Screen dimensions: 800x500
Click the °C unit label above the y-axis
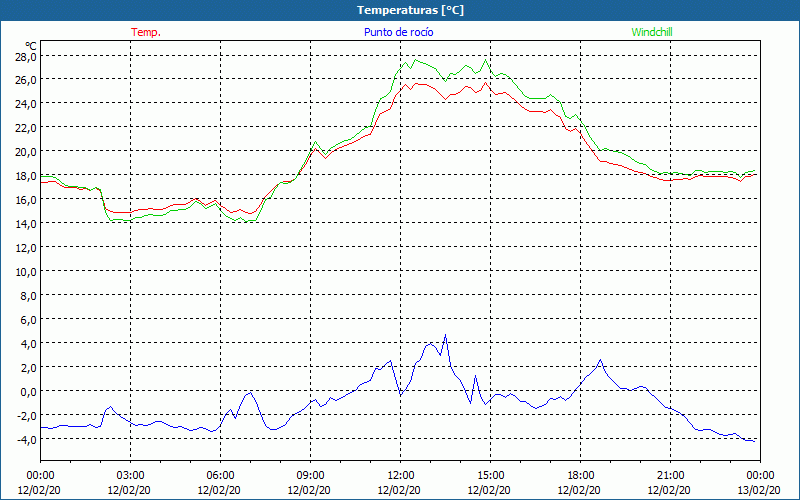pos(31,46)
